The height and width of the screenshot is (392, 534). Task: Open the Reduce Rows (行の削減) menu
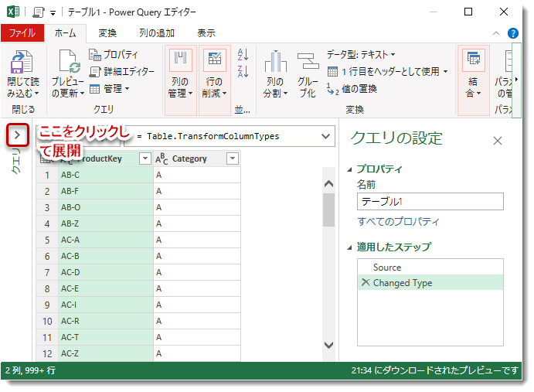pos(215,80)
